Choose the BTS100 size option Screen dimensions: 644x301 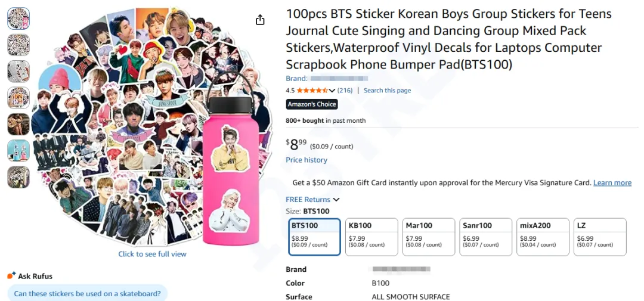(314, 237)
